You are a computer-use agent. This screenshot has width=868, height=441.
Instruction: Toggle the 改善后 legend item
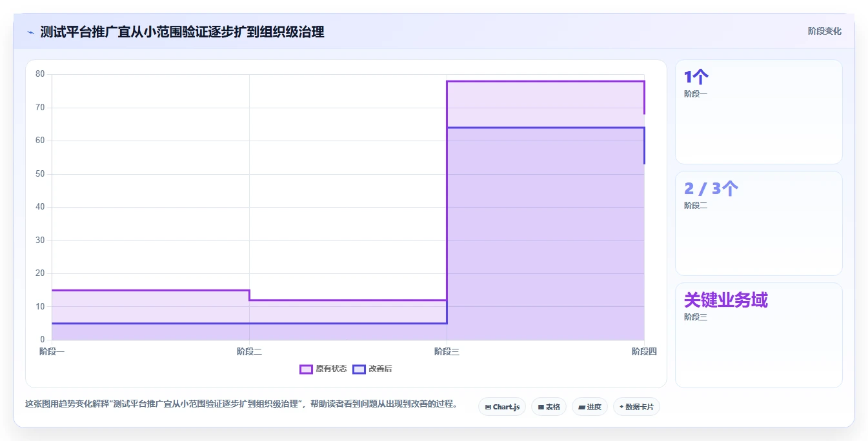click(x=372, y=369)
